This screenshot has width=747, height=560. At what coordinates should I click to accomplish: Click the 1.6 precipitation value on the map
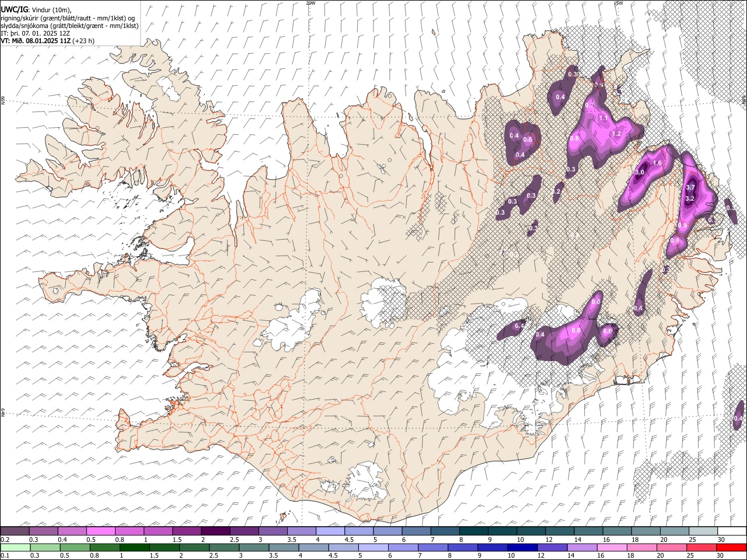point(657,163)
